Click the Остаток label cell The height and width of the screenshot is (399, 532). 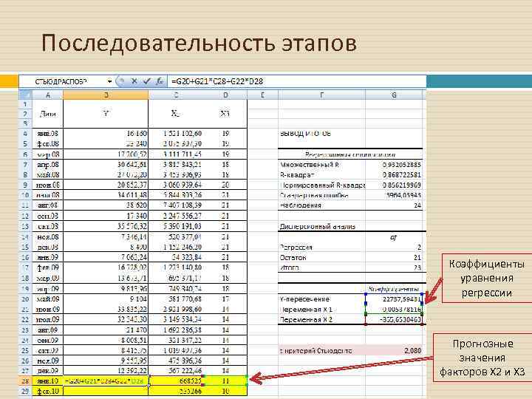point(321,257)
